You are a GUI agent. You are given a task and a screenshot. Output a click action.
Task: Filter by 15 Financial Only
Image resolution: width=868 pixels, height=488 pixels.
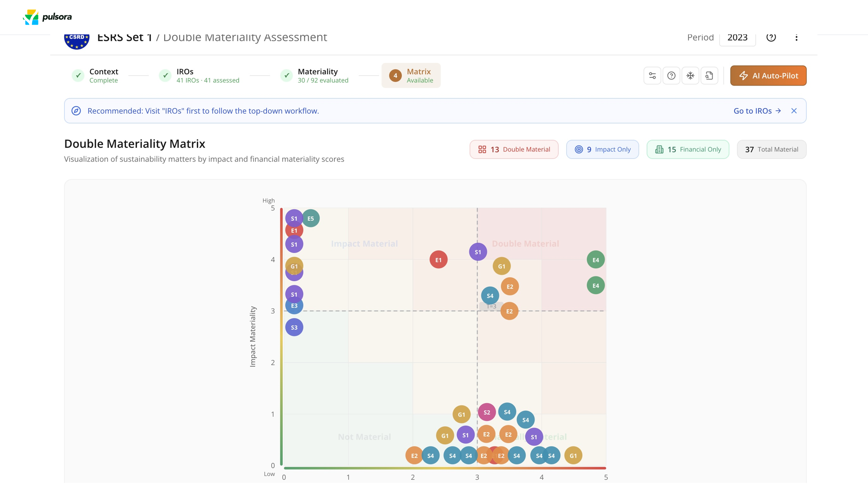pyautogui.click(x=688, y=149)
